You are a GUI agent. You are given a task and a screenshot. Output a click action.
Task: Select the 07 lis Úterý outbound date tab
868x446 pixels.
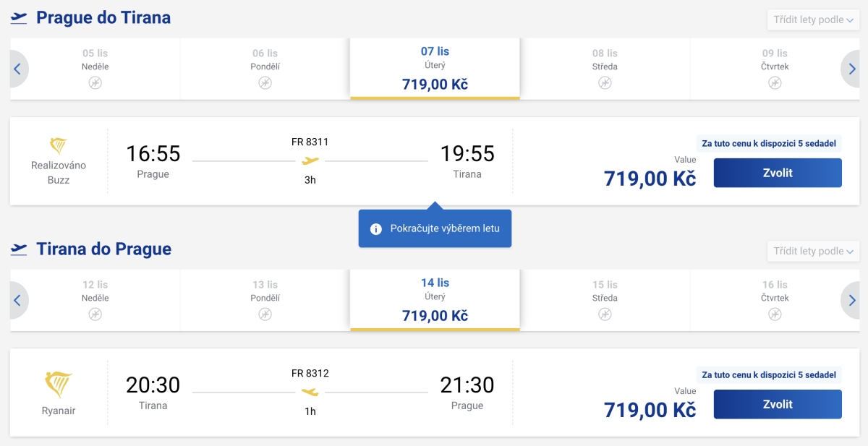click(x=435, y=69)
